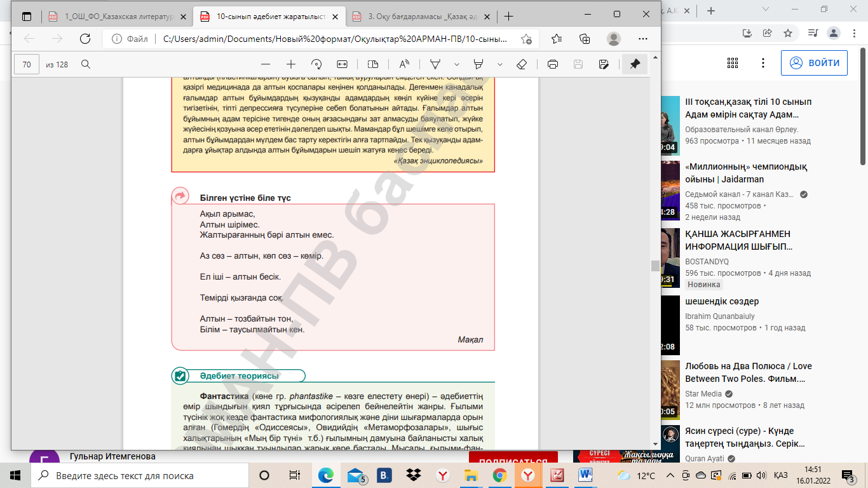This screenshot has width=868, height=488.
Task: Bookmark page with Chrome star icon
Action: (x=788, y=33)
